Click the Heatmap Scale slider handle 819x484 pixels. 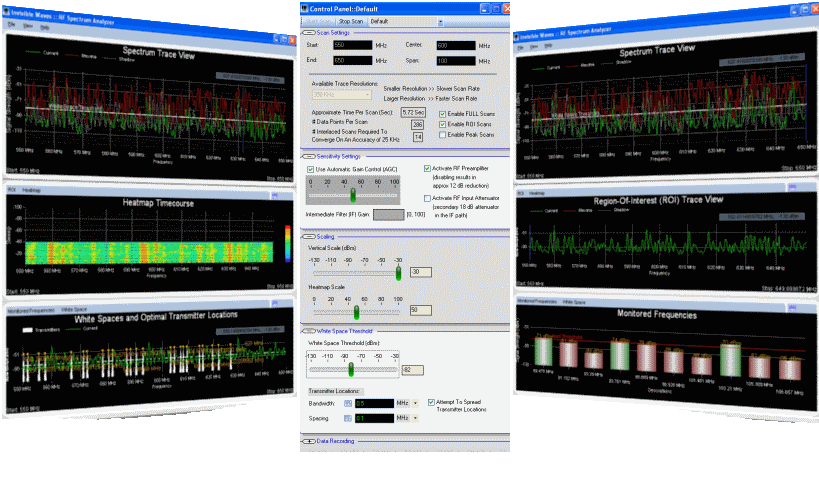356,312
